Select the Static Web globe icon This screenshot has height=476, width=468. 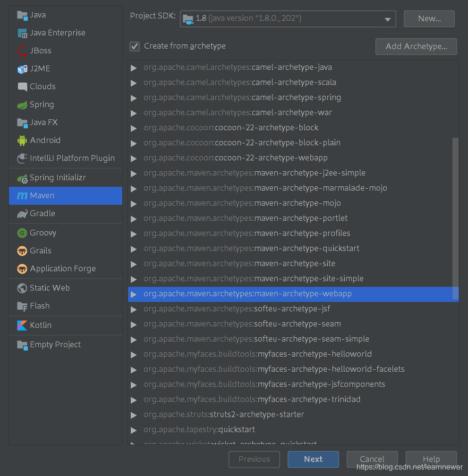tap(22, 288)
